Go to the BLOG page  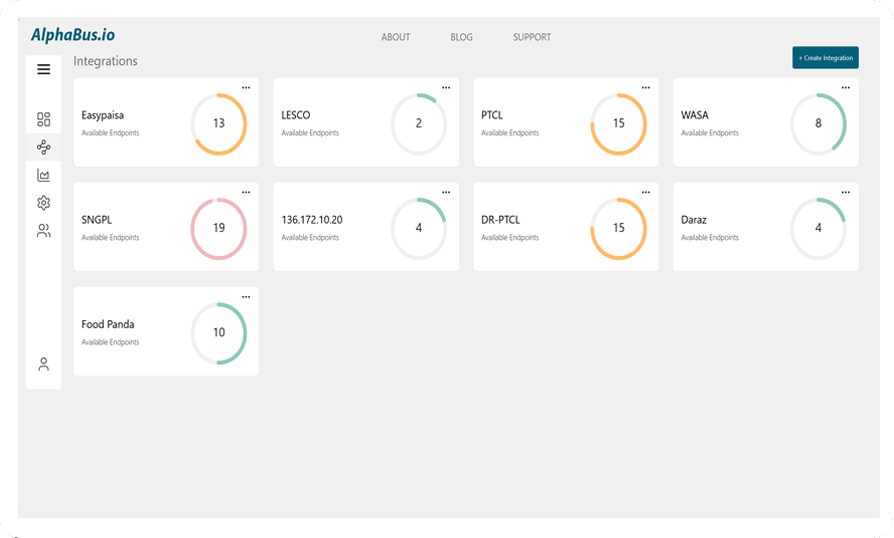point(461,37)
